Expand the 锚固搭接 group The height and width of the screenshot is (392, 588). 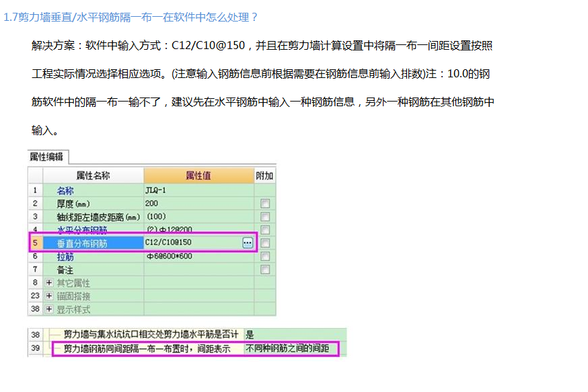click(49, 296)
